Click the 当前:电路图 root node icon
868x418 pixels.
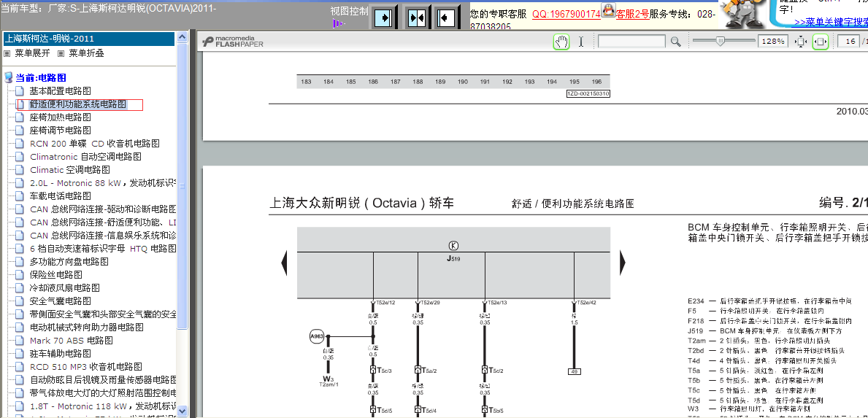8,77
